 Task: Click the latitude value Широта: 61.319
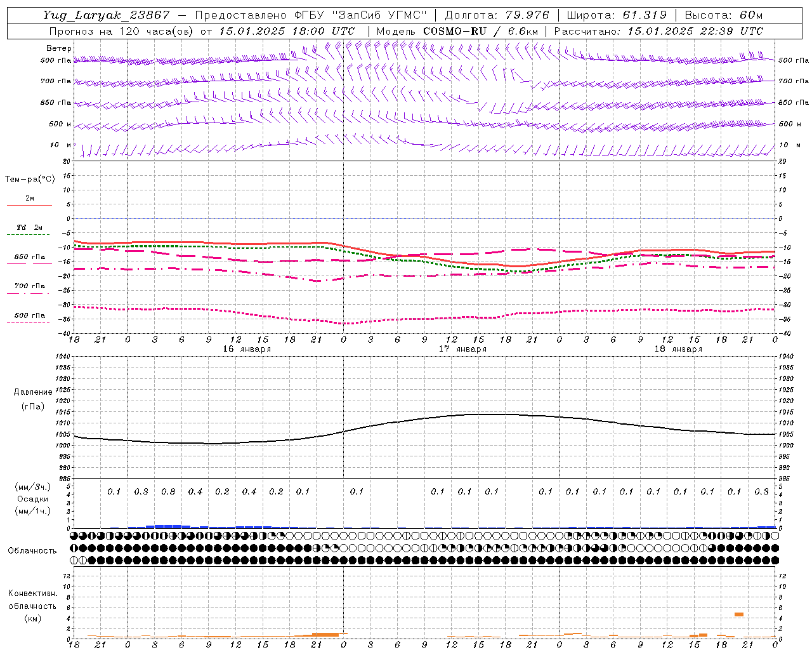point(616,15)
